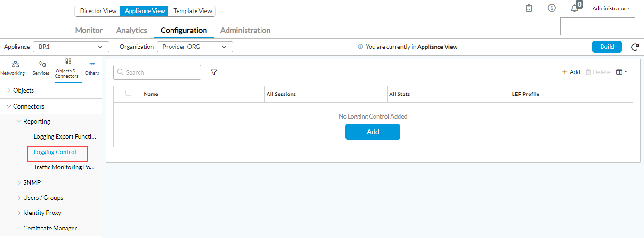The width and height of the screenshot is (644, 238).
Task: Switch to the Monitor tab
Action: [x=89, y=30]
